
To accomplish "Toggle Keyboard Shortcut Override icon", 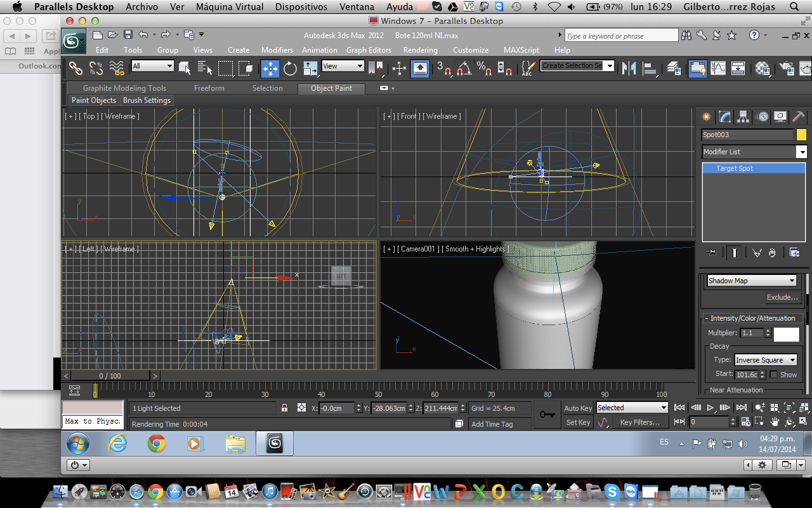I will coord(420,67).
